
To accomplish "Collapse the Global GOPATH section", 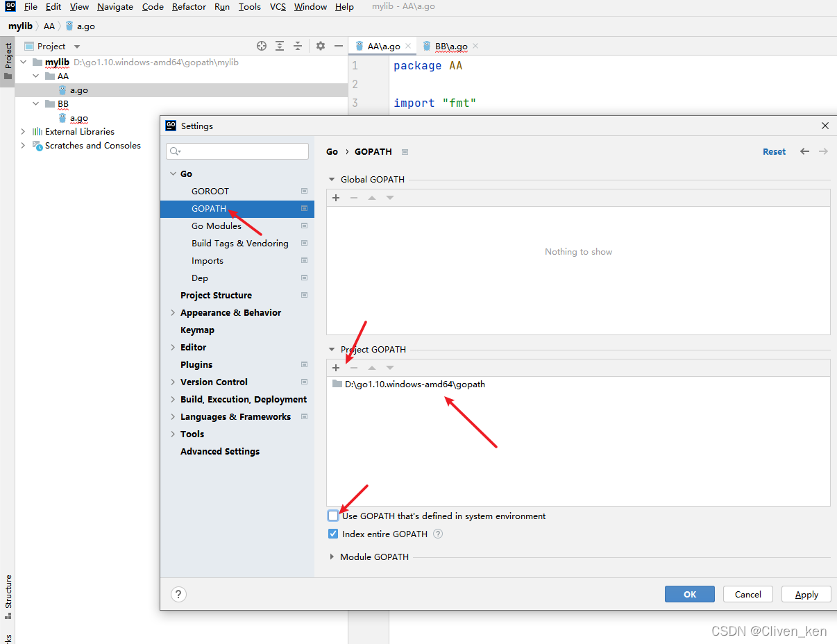I will coord(332,179).
